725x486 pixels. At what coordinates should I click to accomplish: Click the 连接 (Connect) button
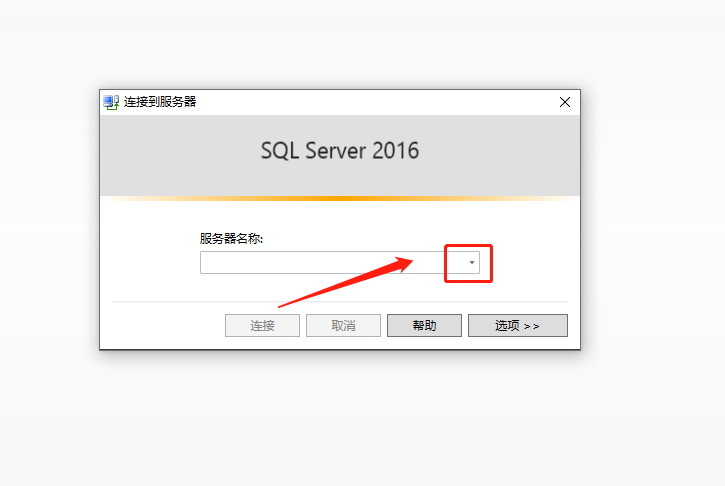[262, 326]
